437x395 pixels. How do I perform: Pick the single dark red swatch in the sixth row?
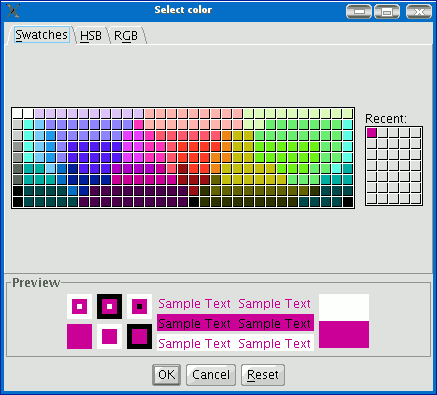[183, 169]
